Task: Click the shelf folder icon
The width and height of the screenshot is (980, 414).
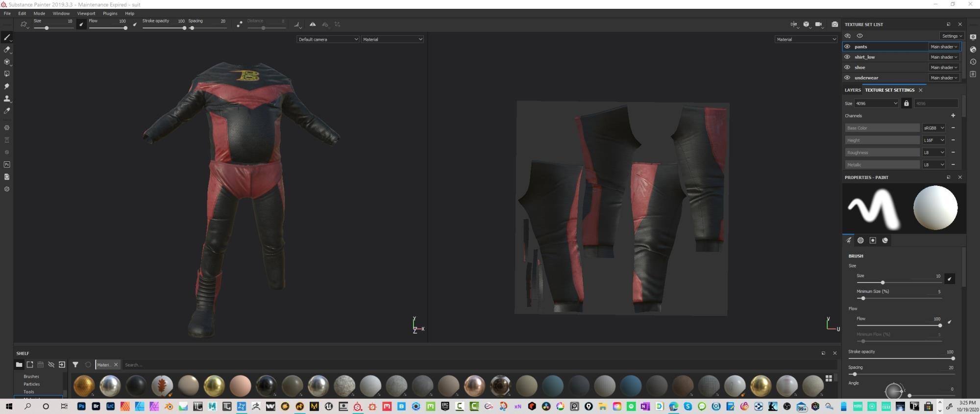Action: 19,364
